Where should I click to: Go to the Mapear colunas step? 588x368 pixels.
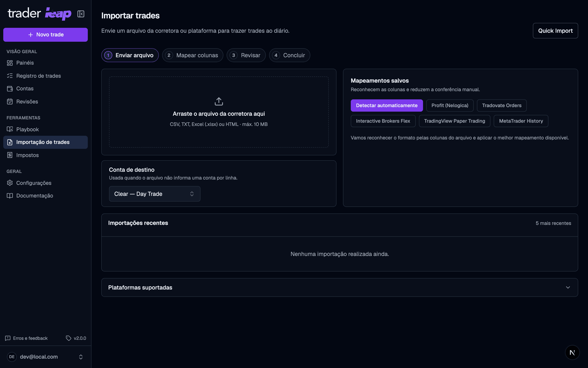(193, 55)
